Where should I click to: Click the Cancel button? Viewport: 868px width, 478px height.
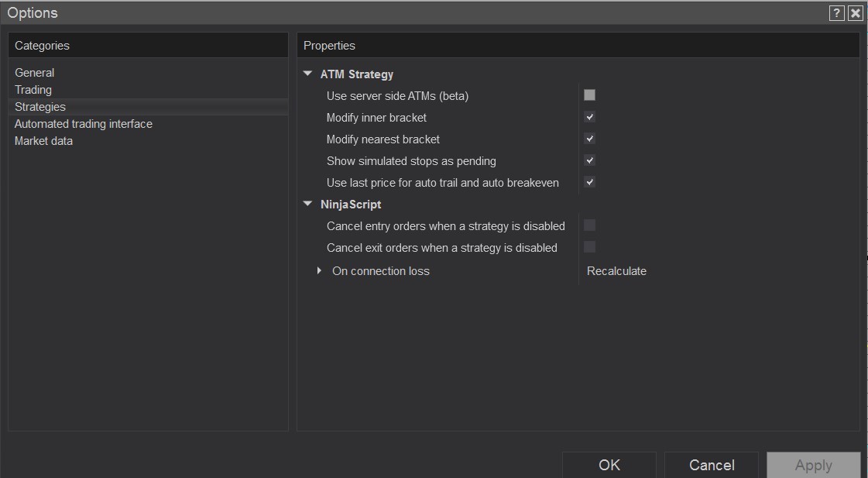point(711,465)
